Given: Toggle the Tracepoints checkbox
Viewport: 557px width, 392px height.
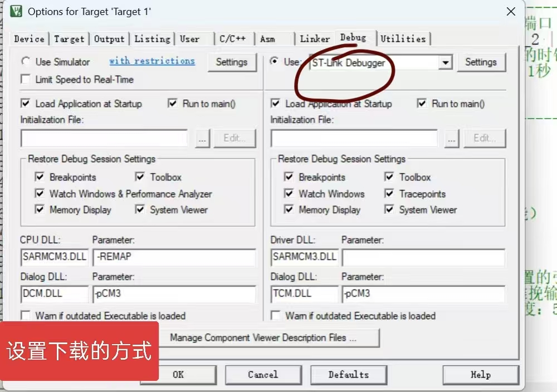Looking at the screenshot, I should (x=389, y=193).
